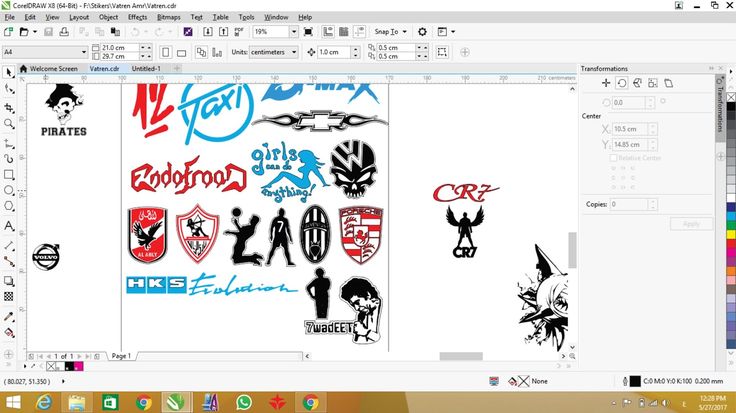The width and height of the screenshot is (736, 413).
Task: Open Options gear settings
Action: point(422,31)
